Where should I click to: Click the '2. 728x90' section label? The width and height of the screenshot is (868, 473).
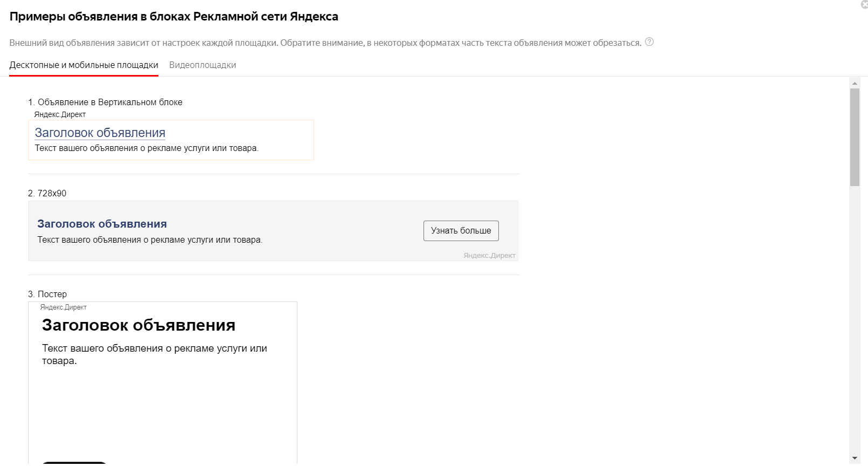[x=47, y=193]
